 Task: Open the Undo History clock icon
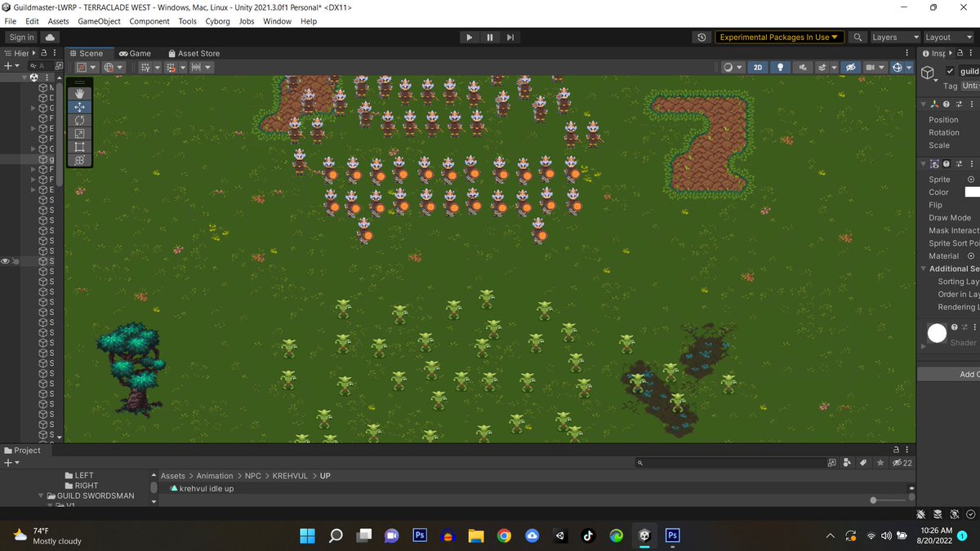702,37
